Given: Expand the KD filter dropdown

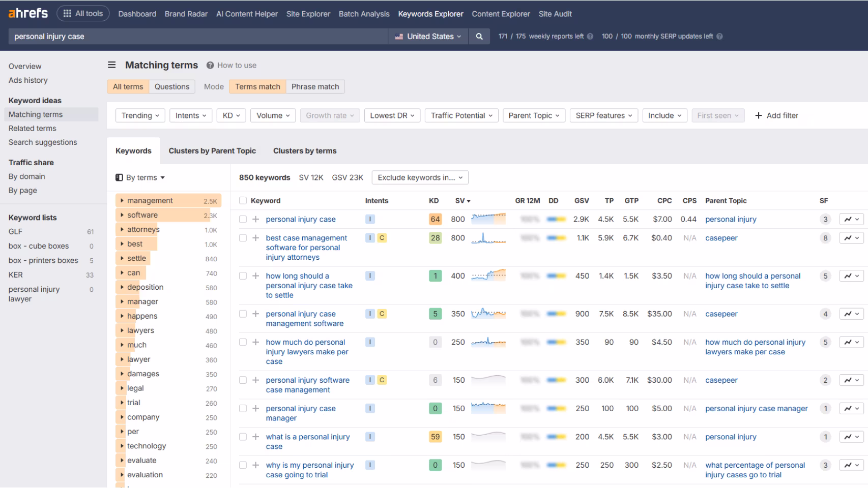Looking at the screenshot, I should tap(231, 115).
